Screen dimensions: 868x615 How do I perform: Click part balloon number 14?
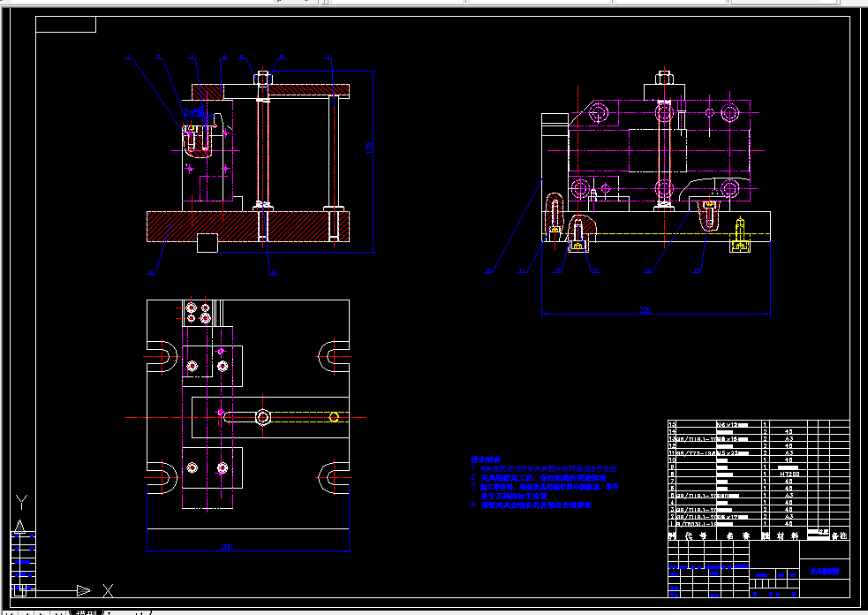647,271
